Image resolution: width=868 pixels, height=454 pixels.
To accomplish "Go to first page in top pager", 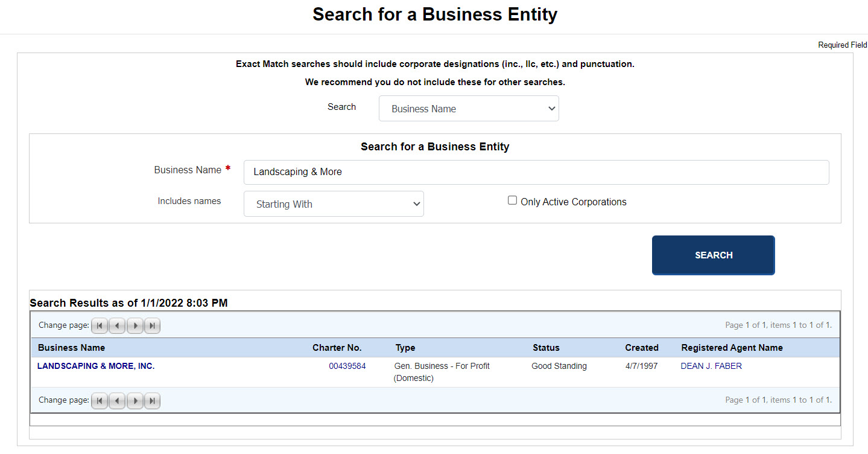I will pyautogui.click(x=100, y=326).
